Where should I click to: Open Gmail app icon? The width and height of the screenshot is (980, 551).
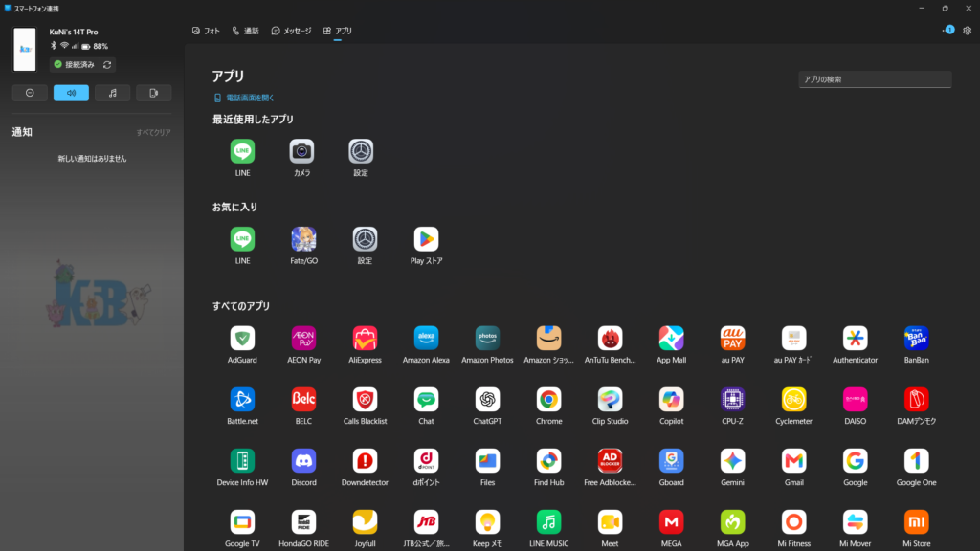click(x=793, y=460)
